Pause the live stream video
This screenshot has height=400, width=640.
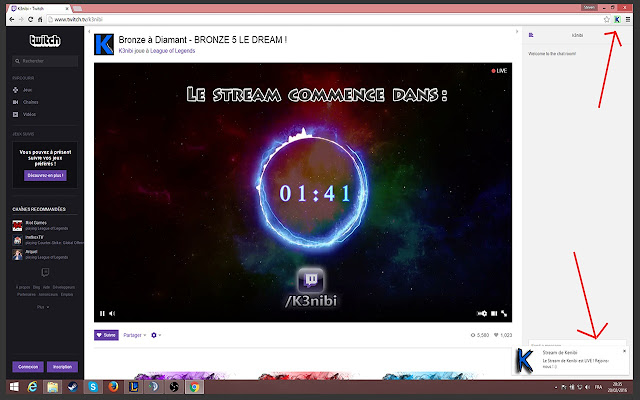point(102,313)
